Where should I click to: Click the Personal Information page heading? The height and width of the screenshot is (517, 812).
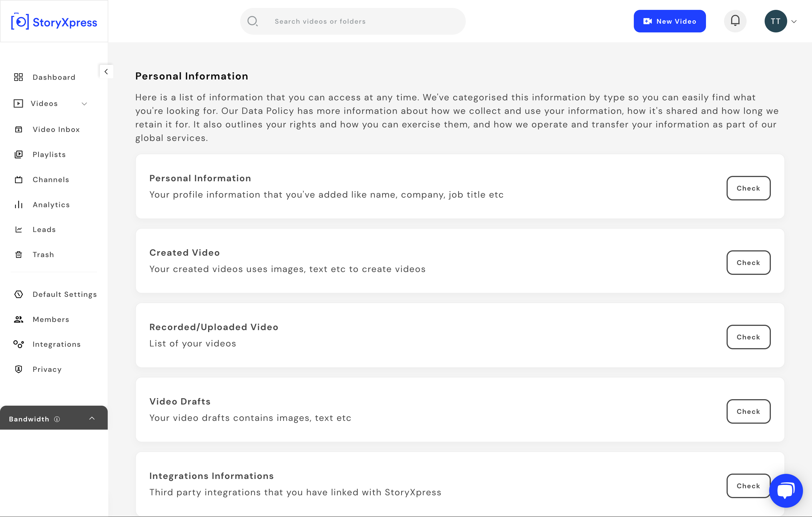pos(191,76)
